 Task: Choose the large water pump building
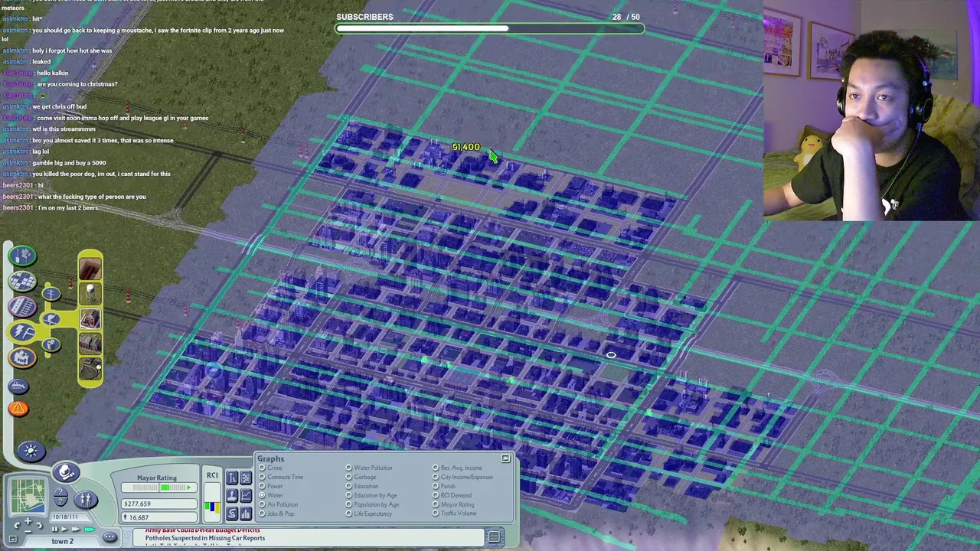click(90, 343)
